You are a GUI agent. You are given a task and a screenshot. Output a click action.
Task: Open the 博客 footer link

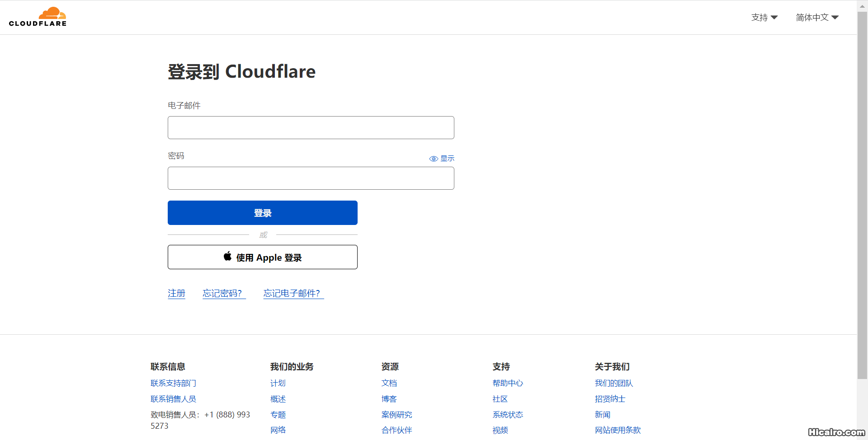389,399
